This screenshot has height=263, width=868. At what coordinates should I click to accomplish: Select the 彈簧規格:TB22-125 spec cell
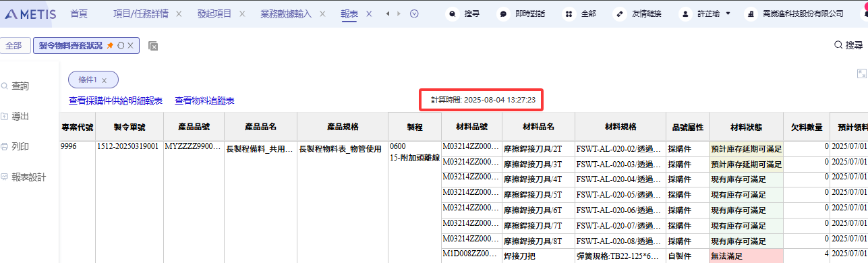[620, 256]
